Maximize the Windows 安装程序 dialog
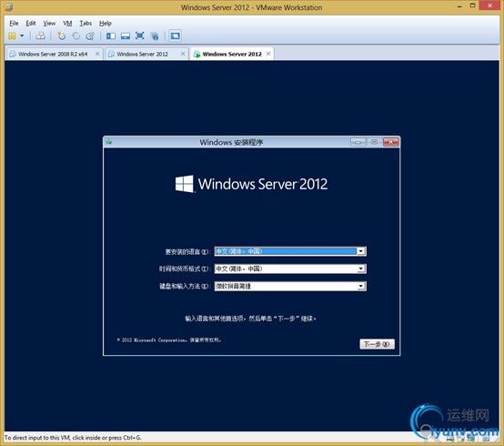Screen dimensions: 504x446 (374, 142)
